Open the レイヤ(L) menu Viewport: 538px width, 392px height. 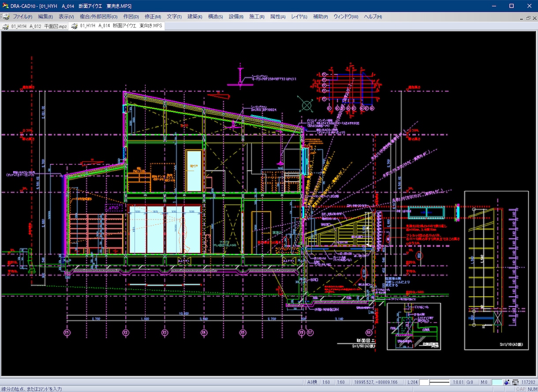pyautogui.click(x=299, y=17)
